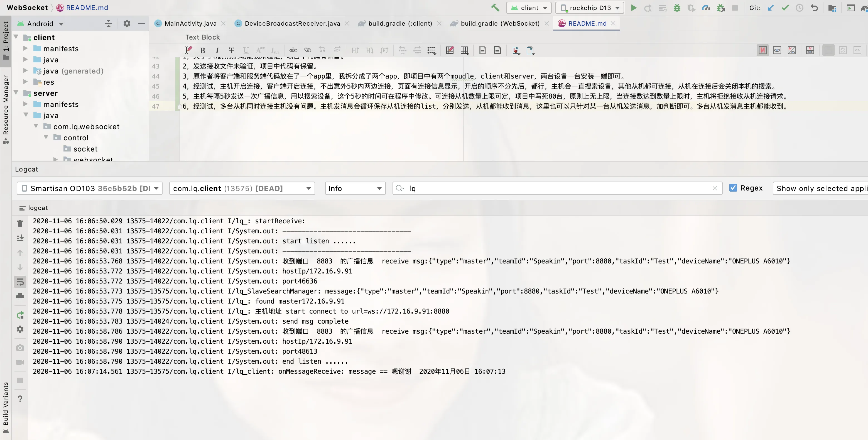Open the rockchip D13 device dropdown
This screenshot has height=440, width=868.
pos(589,8)
